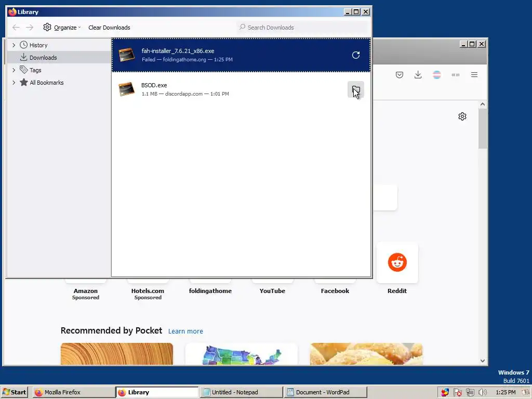532x399 pixels.
Task: Click the Hotels.com shortcut label
Action: [x=148, y=291]
